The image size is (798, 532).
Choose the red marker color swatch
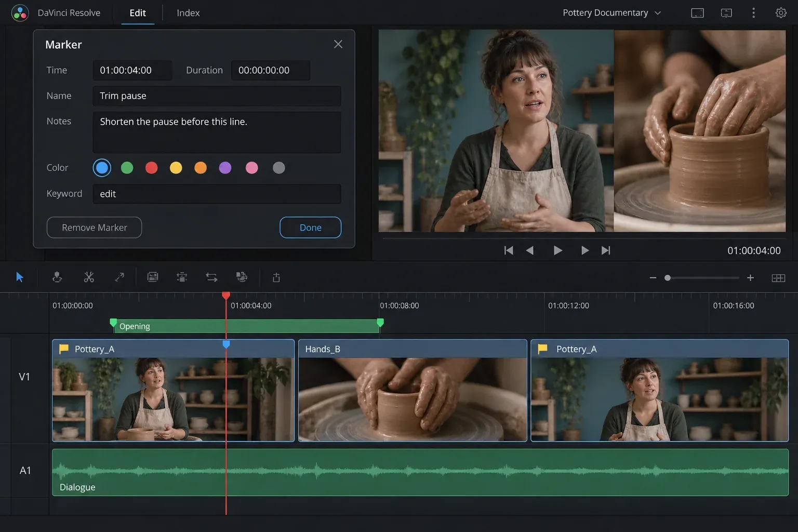(151, 168)
